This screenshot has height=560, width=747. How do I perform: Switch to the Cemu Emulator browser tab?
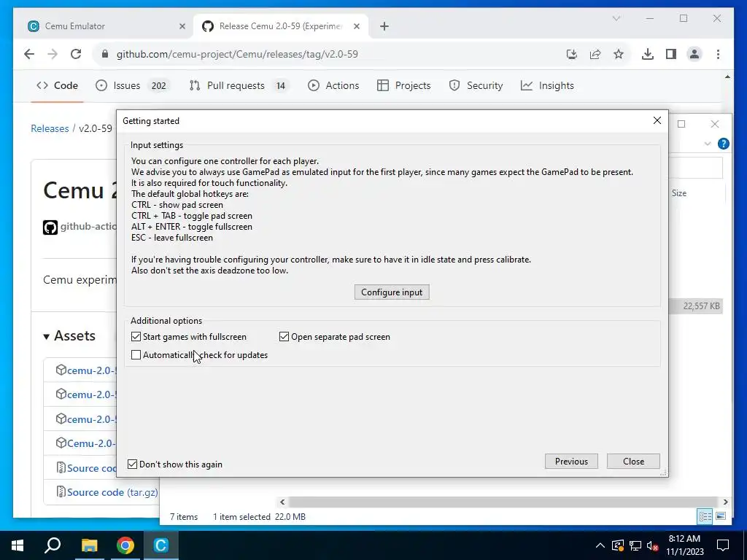[x=107, y=26]
